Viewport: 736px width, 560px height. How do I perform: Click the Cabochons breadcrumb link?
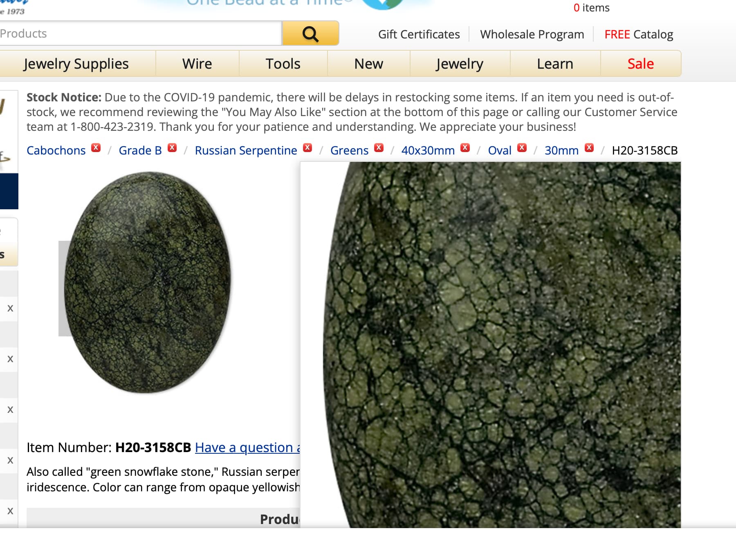tap(56, 150)
